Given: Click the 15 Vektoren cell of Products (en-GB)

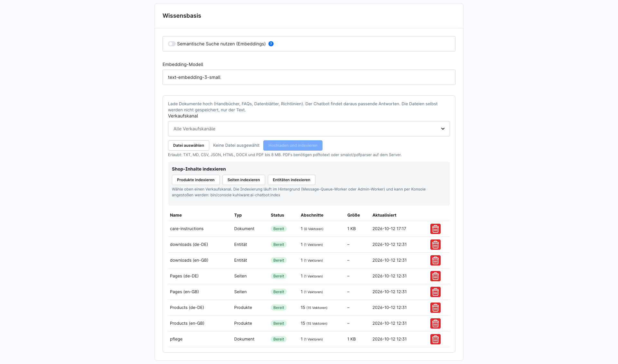Looking at the screenshot, I should 314,323.
